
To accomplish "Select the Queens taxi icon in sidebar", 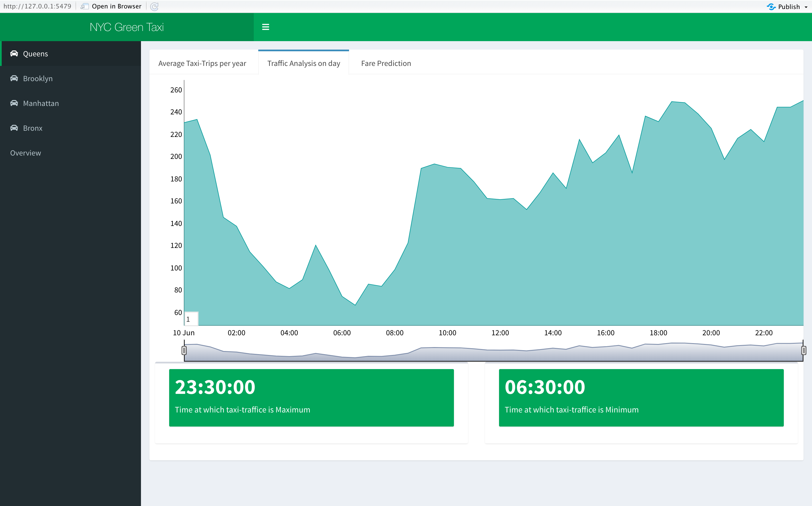I will [14, 53].
